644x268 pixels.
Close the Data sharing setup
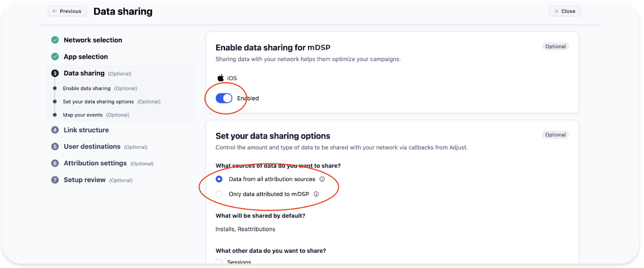point(565,11)
